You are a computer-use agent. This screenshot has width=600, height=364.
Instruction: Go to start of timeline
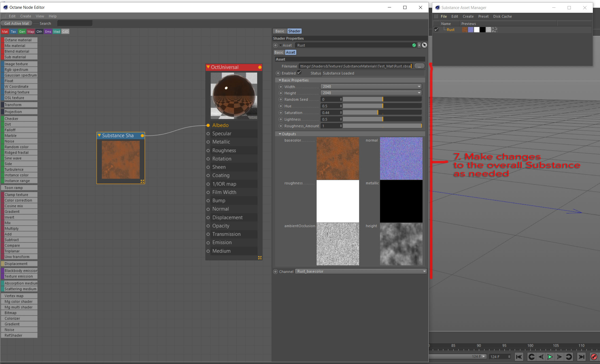coord(519,357)
